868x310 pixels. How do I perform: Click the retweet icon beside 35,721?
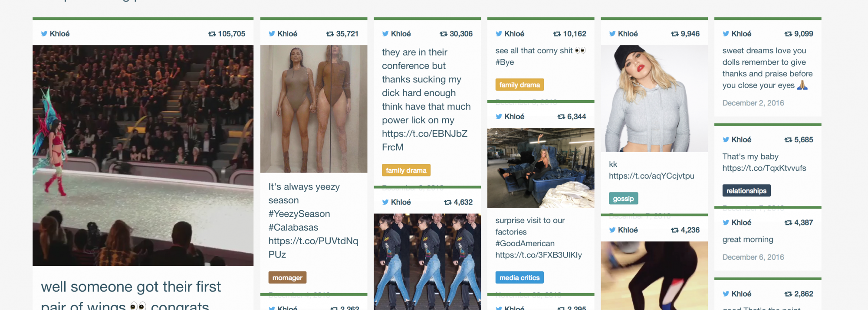(x=330, y=34)
